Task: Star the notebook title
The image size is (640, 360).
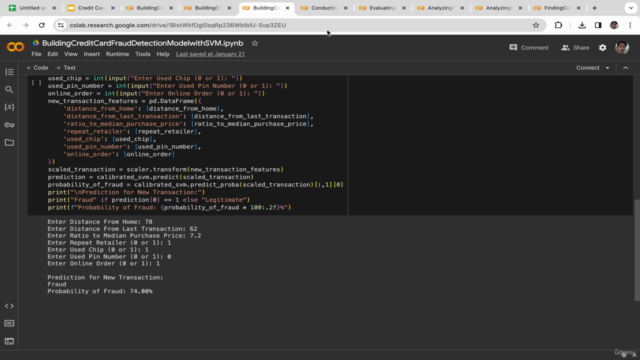Action: (x=255, y=43)
